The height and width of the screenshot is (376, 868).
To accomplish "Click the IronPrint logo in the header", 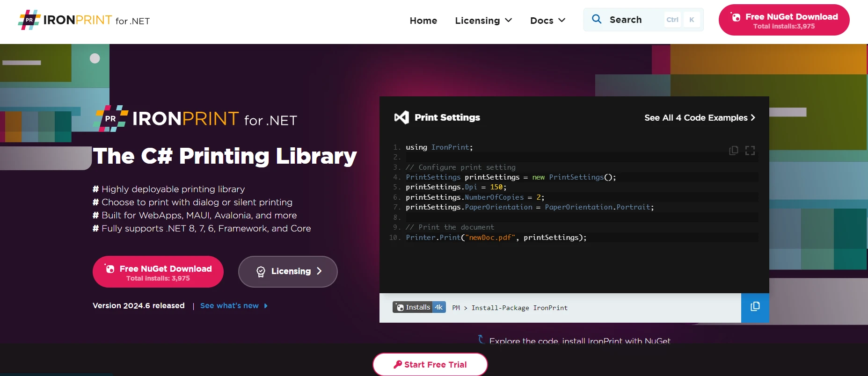I will pyautogui.click(x=84, y=20).
